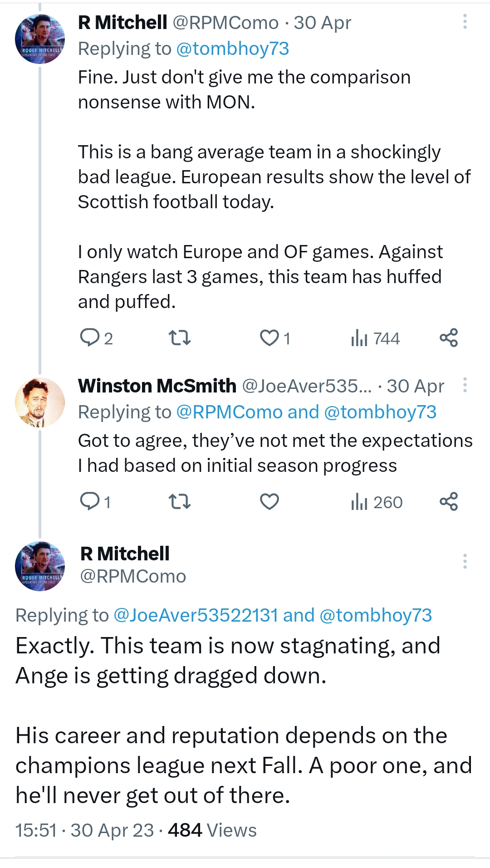Reply to R Mitchell's first tweet

coord(89,338)
